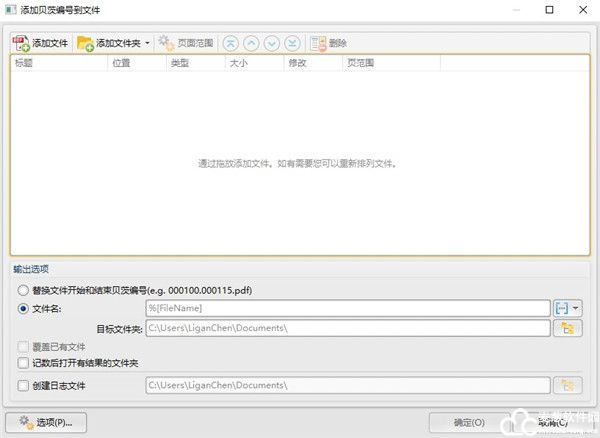Check the 创建日志文件 checkbox
The width and height of the screenshot is (600, 438).
click(x=24, y=385)
